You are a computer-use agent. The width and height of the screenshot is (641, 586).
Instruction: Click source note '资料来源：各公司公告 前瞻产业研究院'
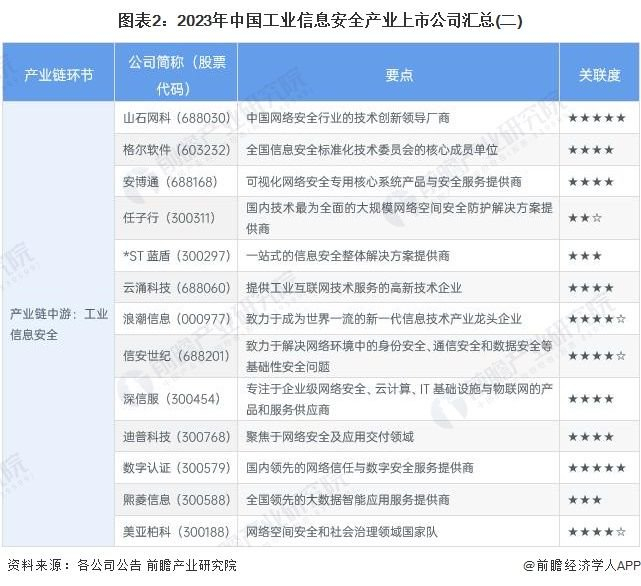pyautogui.click(x=122, y=565)
